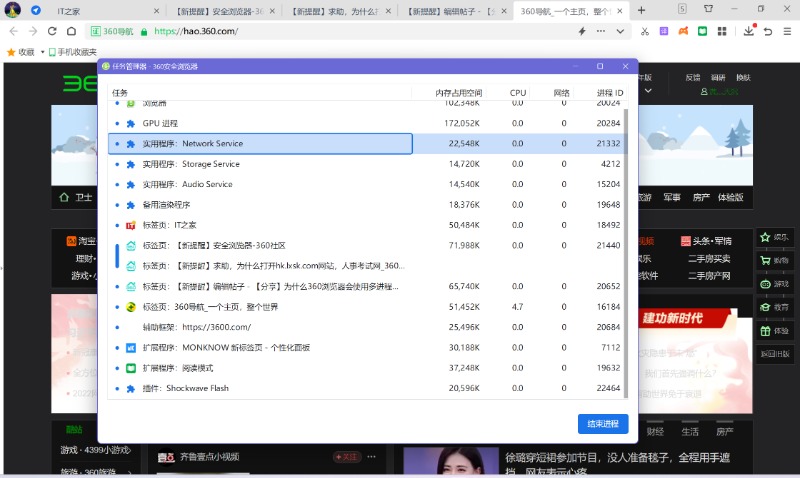The width and height of the screenshot is (800, 478).
Task: Close the IT之家 tab
Action: tap(156, 11)
